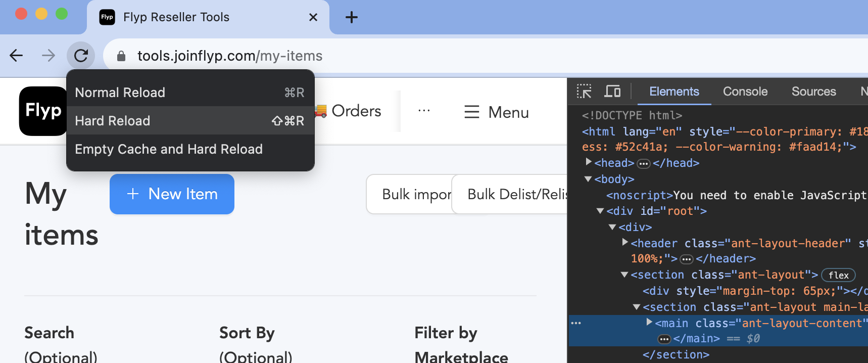Activate the DevTools inspect element picker

tap(584, 92)
